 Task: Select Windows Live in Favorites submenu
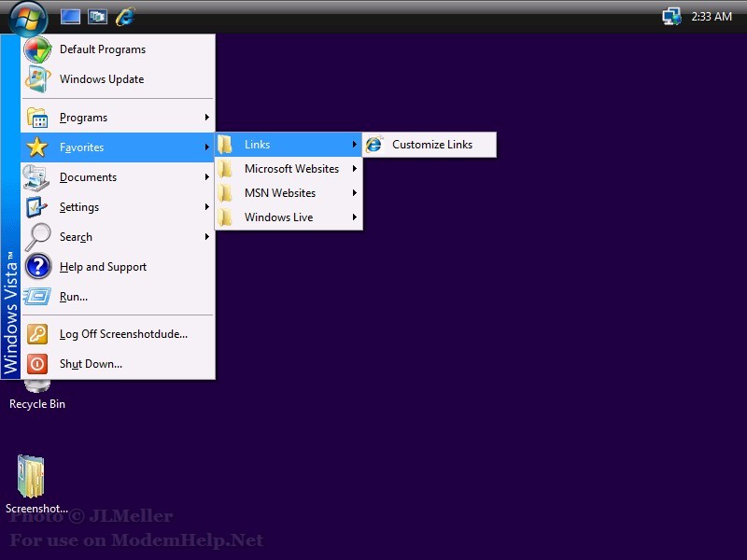(x=289, y=217)
